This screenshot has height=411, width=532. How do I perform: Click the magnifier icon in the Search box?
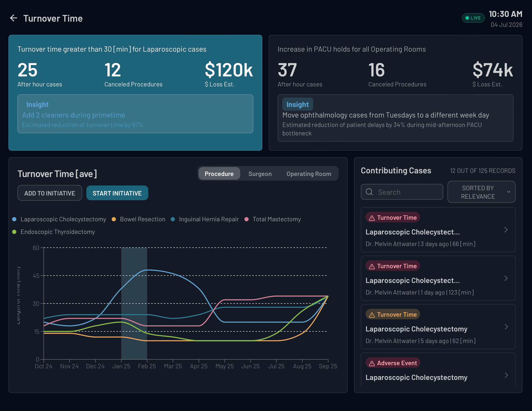coord(369,192)
